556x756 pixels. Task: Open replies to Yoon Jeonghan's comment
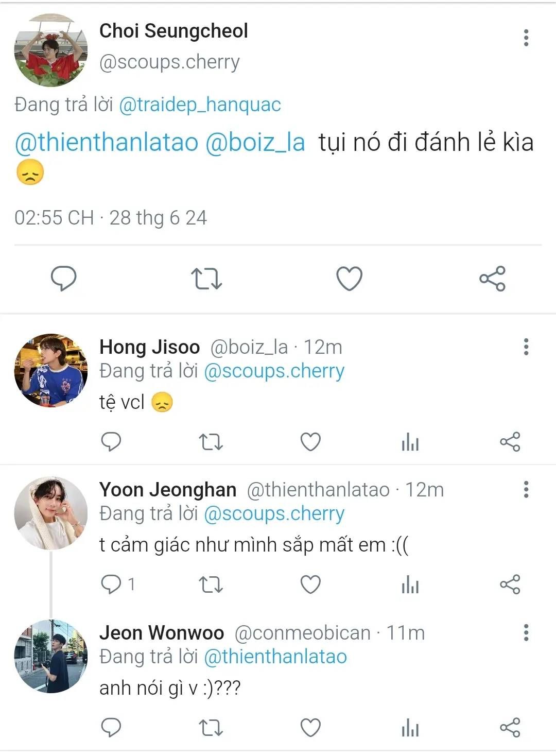point(111,585)
